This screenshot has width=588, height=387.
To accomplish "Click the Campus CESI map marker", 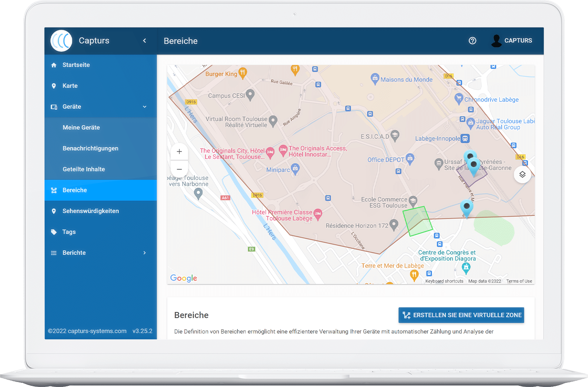I will [250, 94].
